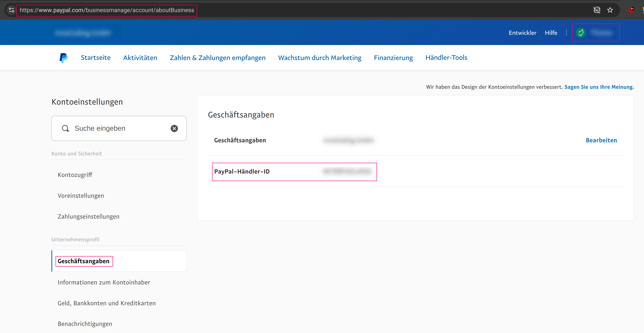Open Sagen Sie uns Ihre Meinung link
Viewport: 644px width, 333px height.
click(599, 87)
